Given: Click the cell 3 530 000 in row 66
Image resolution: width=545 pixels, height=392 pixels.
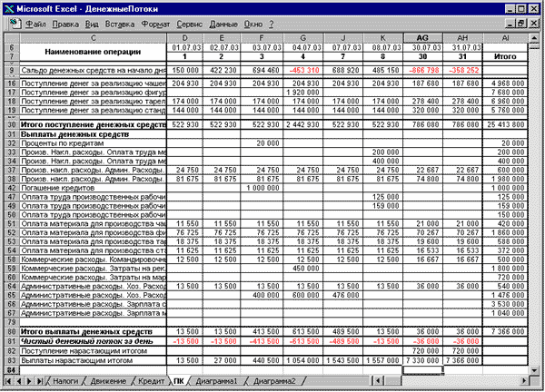Looking at the screenshot, I should [x=505, y=304].
